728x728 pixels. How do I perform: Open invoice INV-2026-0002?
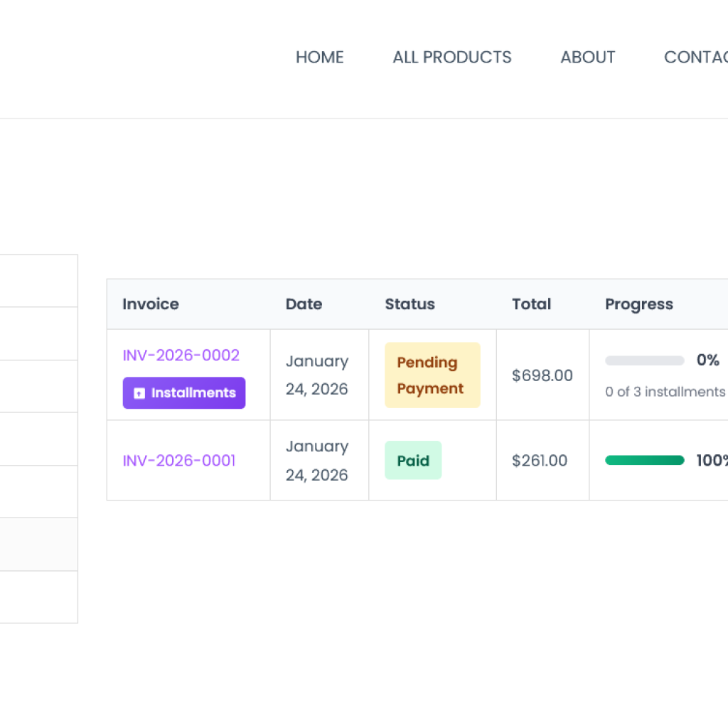pyautogui.click(x=181, y=355)
